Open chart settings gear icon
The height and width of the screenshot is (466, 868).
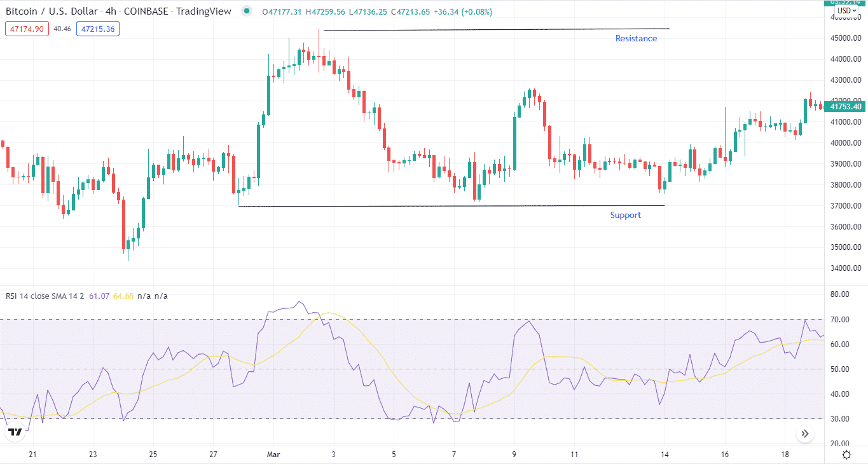(846, 455)
